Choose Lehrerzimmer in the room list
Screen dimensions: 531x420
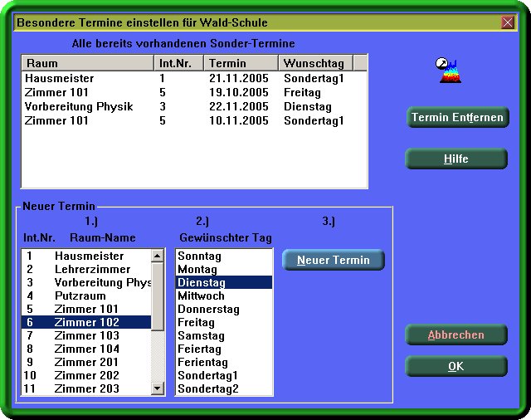[x=92, y=269]
